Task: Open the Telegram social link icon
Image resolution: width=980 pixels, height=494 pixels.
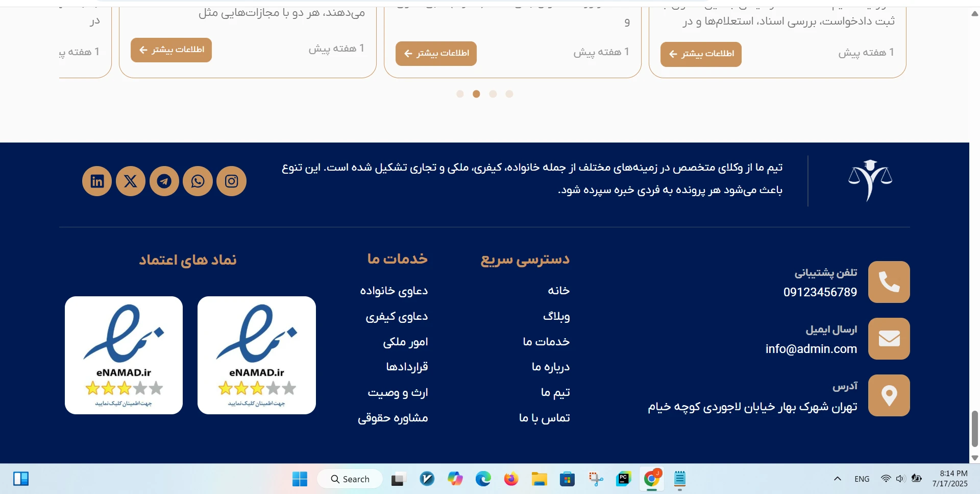Action: [164, 181]
